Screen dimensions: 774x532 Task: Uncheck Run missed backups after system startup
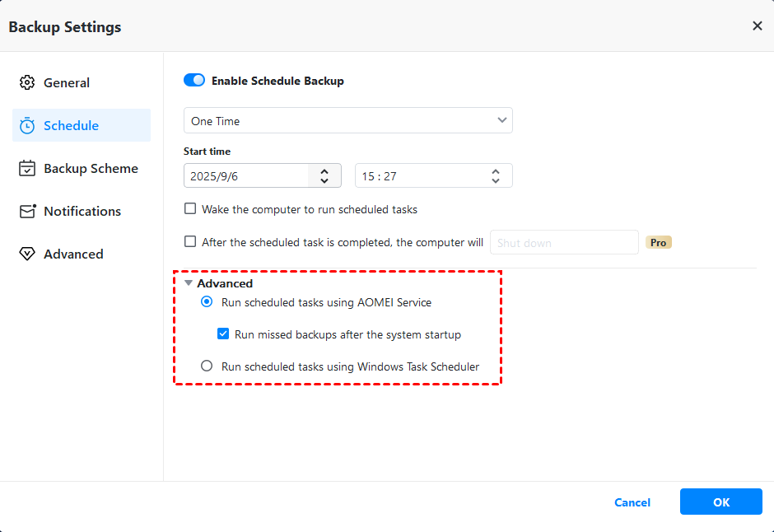tap(223, 334)
